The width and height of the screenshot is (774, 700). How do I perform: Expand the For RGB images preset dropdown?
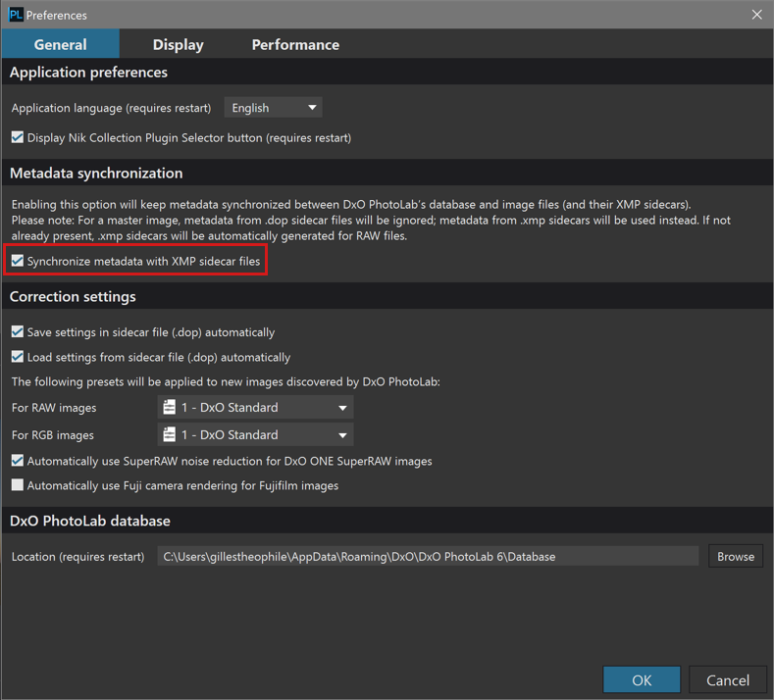255,434
